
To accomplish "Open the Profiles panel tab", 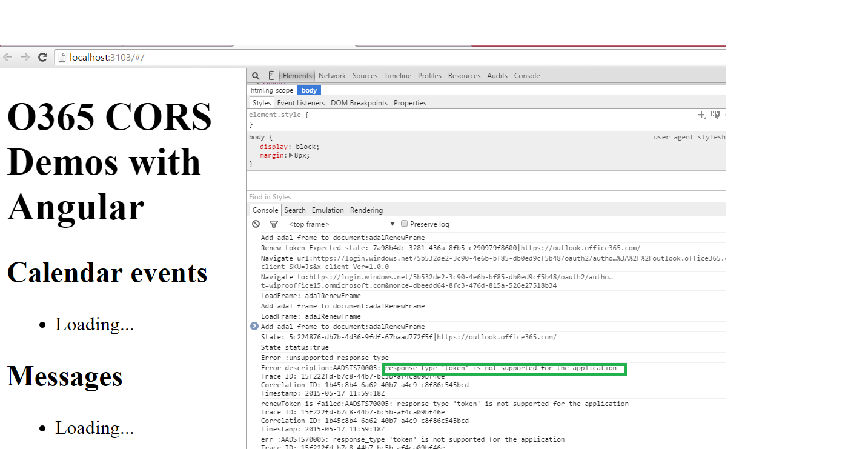I will [429, 76].
